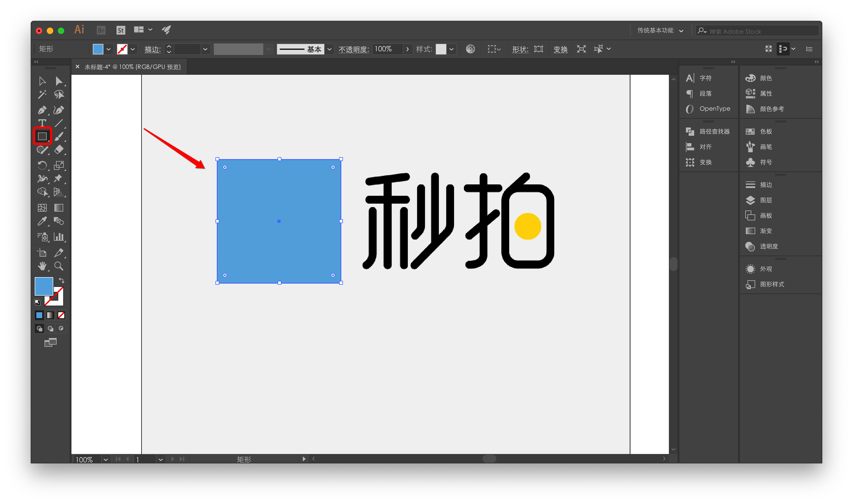Switch to the 未标题-4 document tab

tap(132, 67)
